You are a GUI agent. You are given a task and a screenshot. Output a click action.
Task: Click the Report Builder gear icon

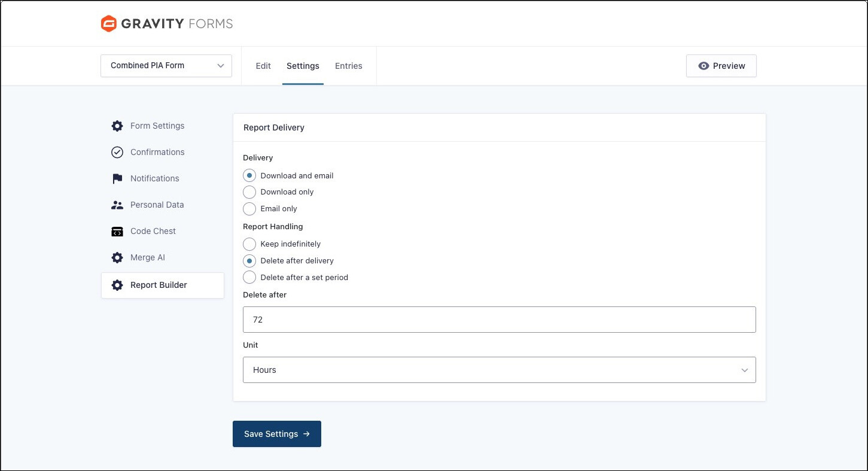117,285
